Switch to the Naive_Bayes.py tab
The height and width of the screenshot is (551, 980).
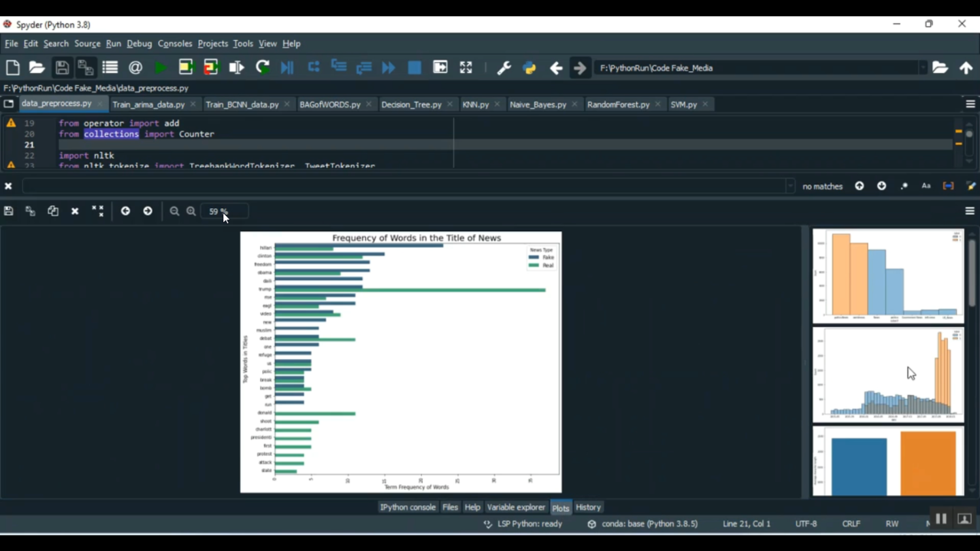(538, 104)
